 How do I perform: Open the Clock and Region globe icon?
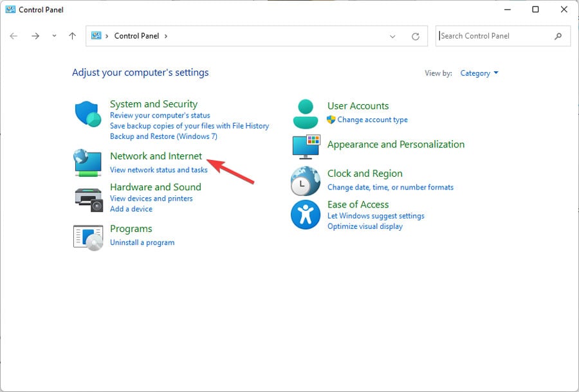(306, 181)
